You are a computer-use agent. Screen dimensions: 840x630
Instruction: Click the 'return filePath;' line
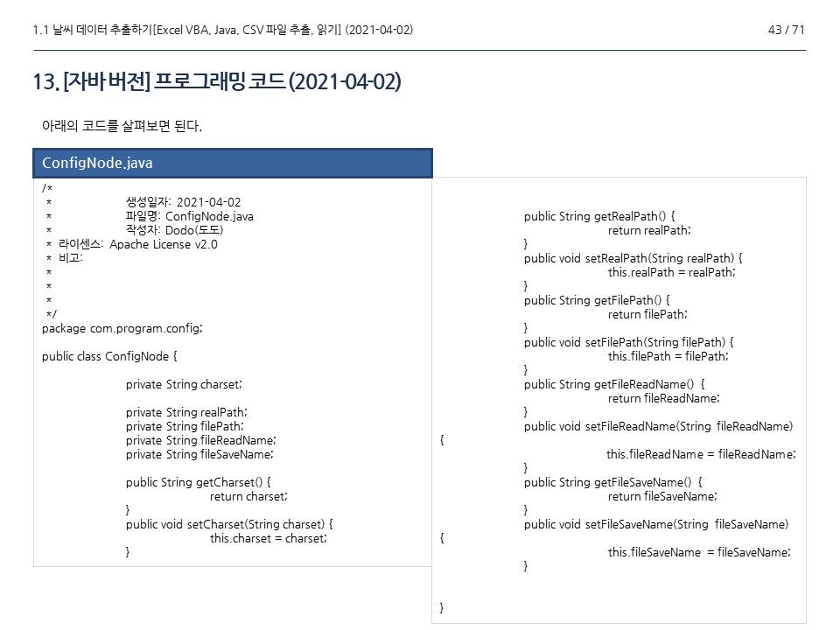(647, 314)
